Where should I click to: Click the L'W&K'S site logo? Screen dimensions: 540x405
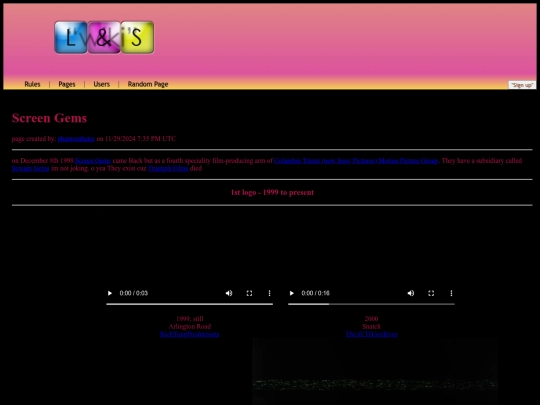[x=104, y=37]
